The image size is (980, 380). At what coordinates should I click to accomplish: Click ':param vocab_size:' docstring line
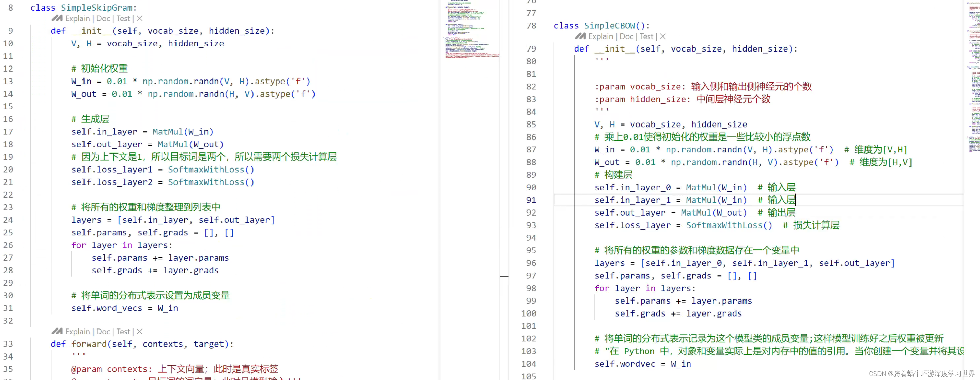point(703,87)
